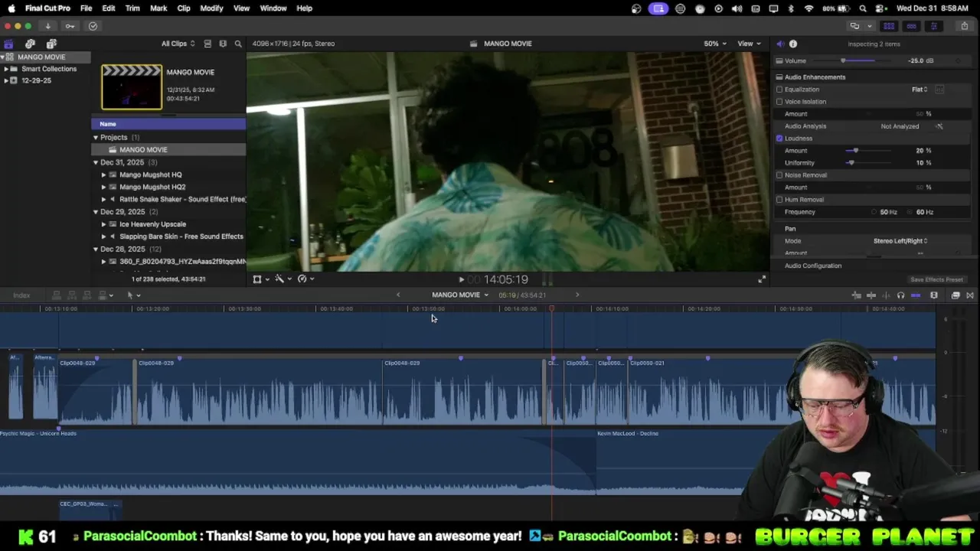Toggle the Inspector panel visibility button

pos(933,26)
